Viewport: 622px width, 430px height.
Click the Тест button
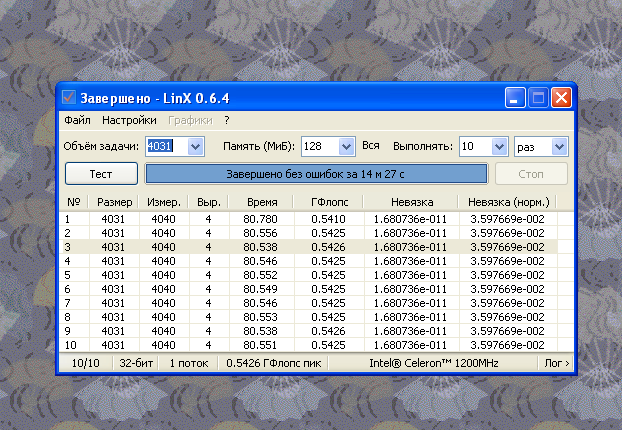pos(101,174)
